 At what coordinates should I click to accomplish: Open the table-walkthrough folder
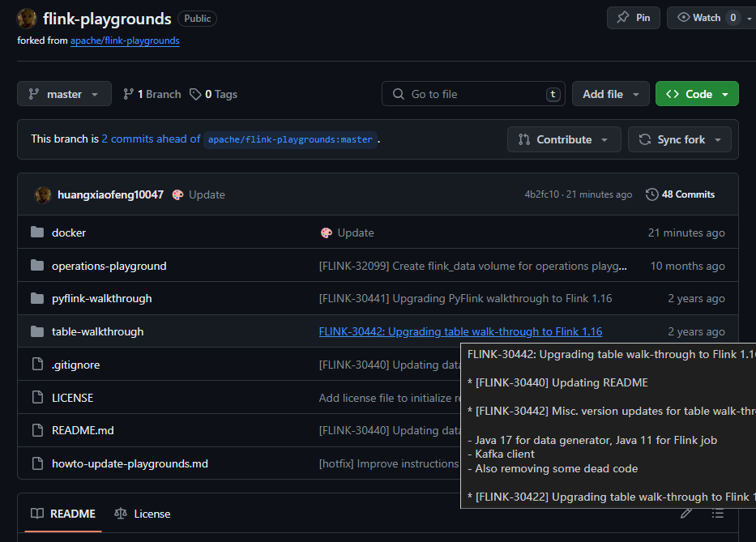98,331
